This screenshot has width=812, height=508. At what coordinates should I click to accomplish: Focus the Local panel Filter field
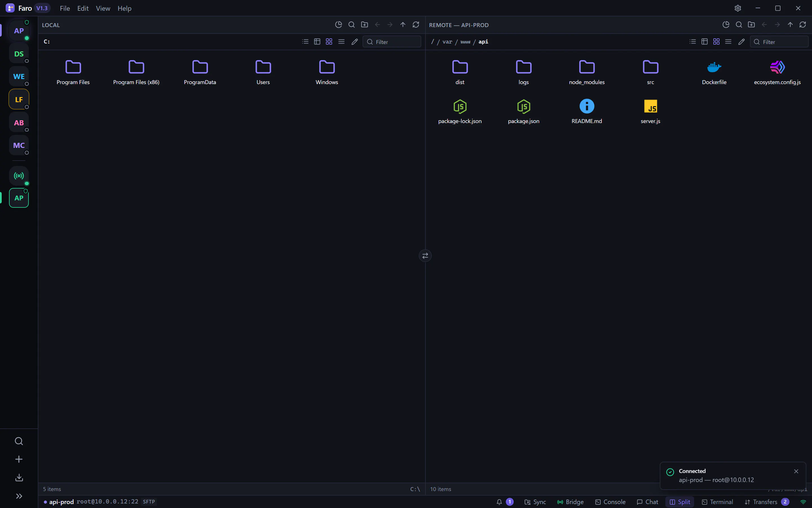point(392,42)
